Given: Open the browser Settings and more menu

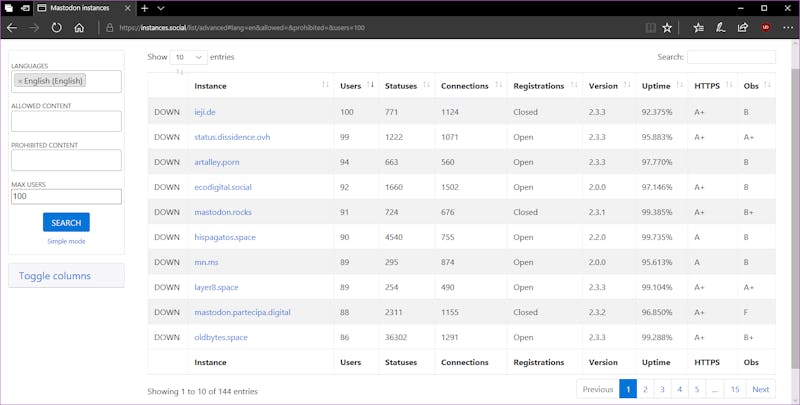Looking at the screenshot, I should pos(786,27).
